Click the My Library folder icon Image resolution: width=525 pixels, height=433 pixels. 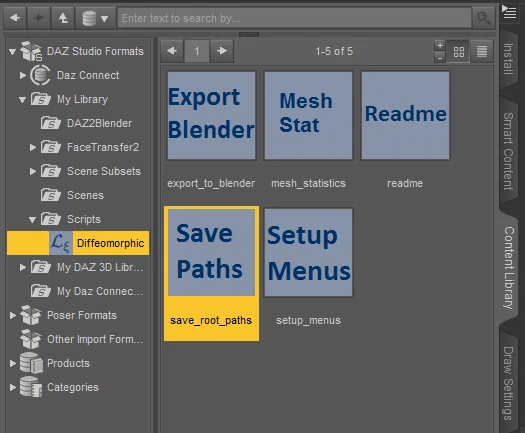click(x=41, y=99)
